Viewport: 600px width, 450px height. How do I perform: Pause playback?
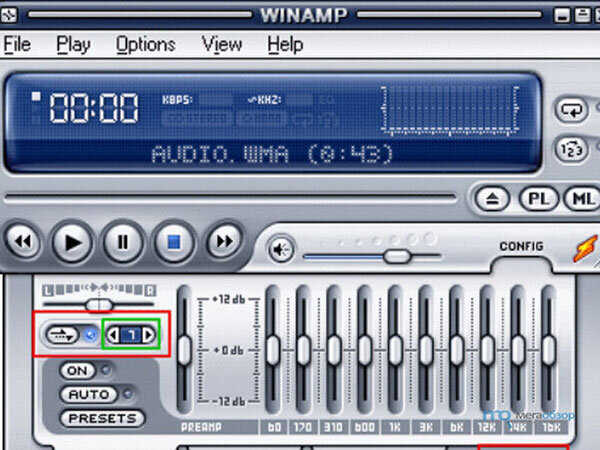click(x=123, y=242)
